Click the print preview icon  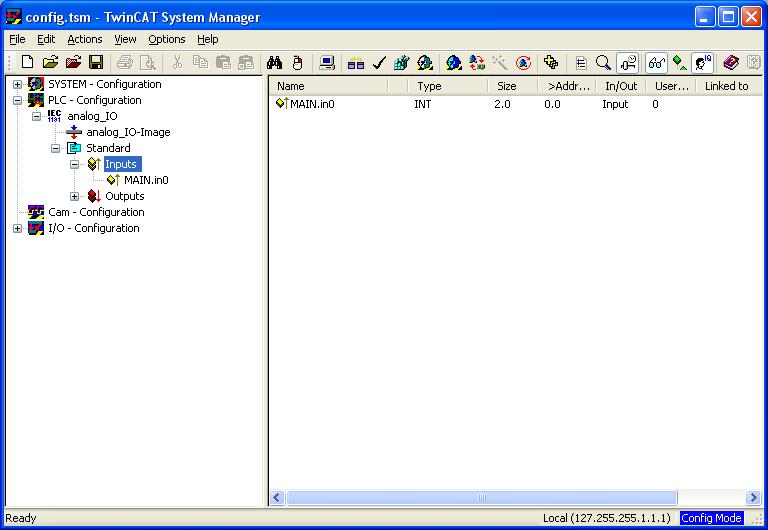point(147,62)
